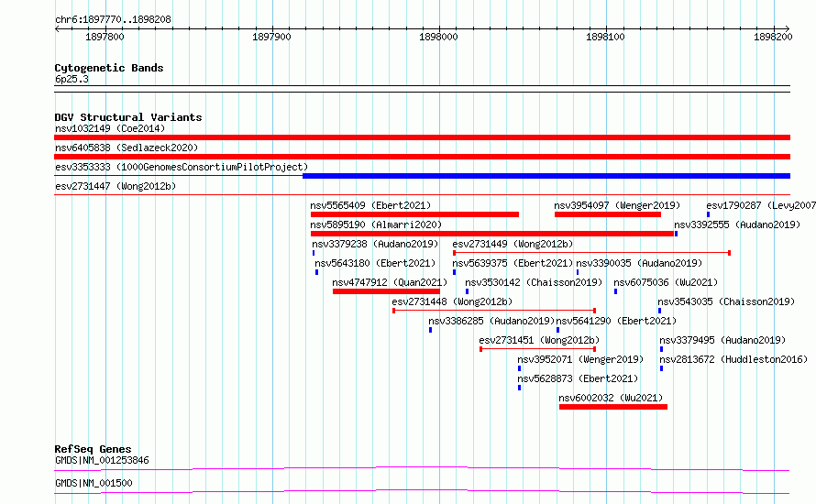Click the nsv3379238 (Audano2019) blue marker
The image size is (816, 504).
(x=314, y=253)
